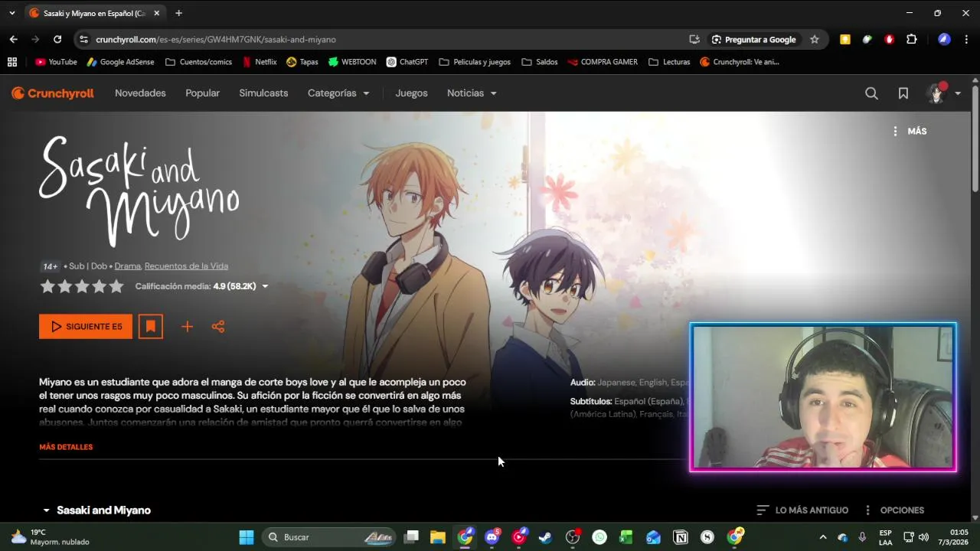Viewport: 980px width, 551px height.
Task: Open the ChatGPT bookmark
Action: point(407,62)
